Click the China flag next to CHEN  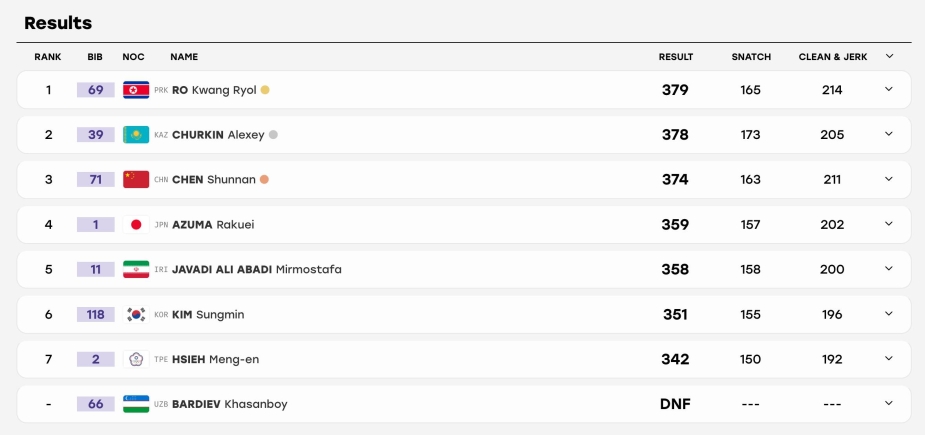point(136,179)
